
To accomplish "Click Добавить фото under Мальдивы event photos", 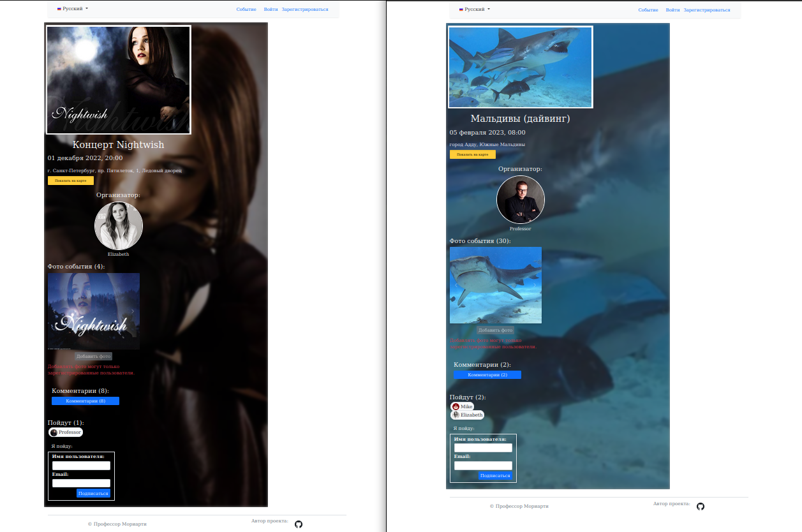I will [496, 330].
